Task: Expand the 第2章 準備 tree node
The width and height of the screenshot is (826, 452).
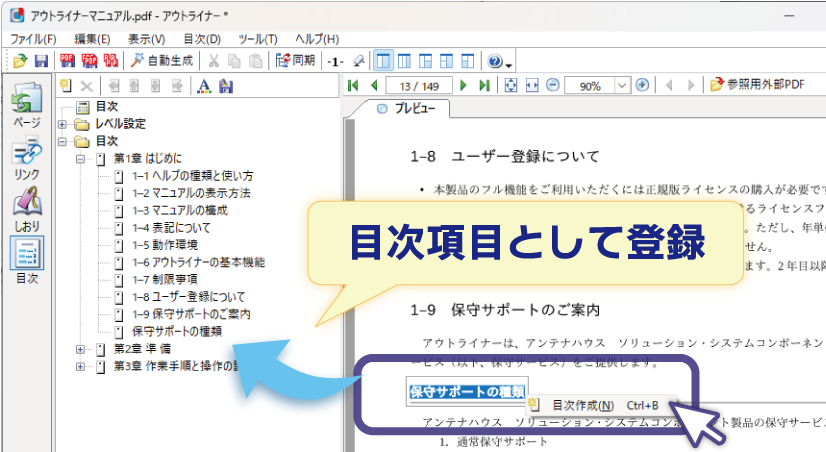Action: (x=80, y=349)
